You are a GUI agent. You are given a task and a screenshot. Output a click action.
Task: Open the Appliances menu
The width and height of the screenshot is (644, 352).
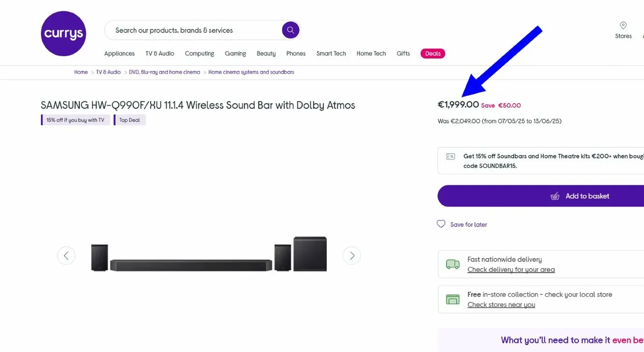(119, 54)
